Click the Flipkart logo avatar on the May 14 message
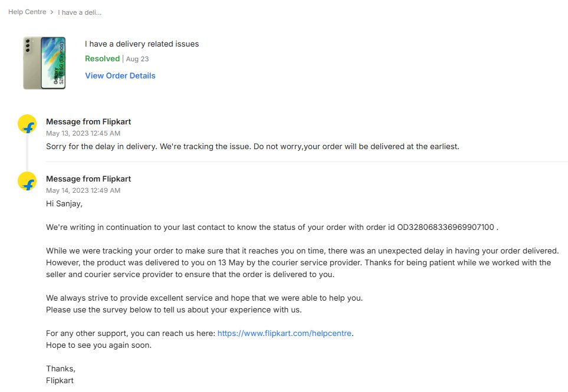This screenshot has width=568, height=392. click(27, 182)
